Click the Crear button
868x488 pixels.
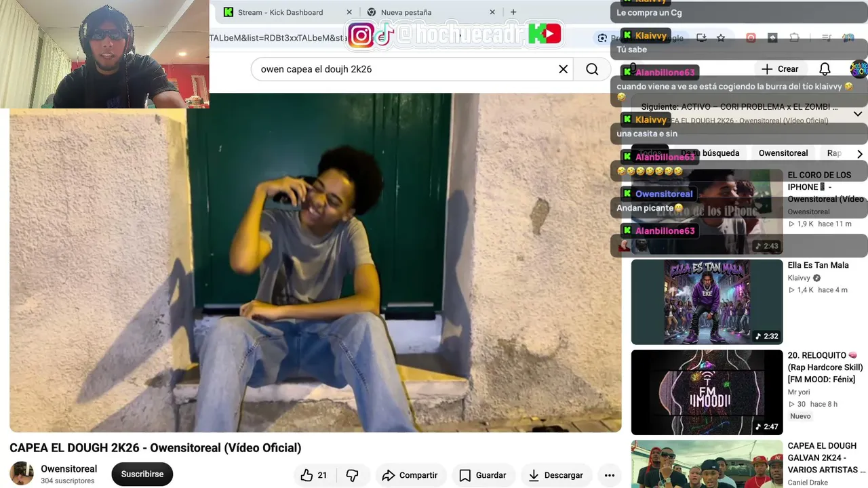click(x=779, y=69)
